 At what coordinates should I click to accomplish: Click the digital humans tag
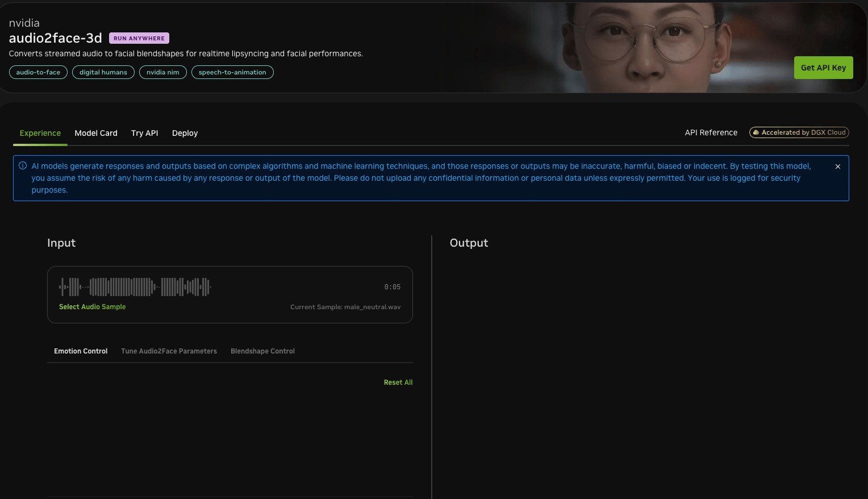(x=103, y=72)
